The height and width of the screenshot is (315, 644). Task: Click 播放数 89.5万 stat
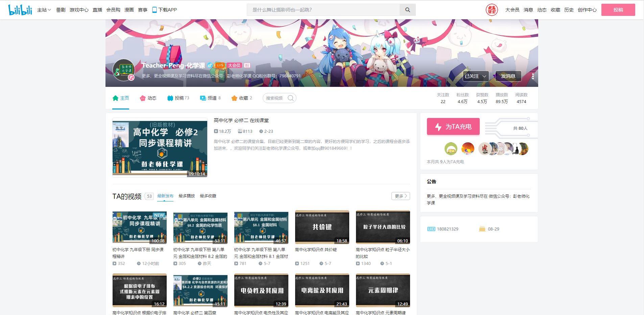click(x=502, y=98)
